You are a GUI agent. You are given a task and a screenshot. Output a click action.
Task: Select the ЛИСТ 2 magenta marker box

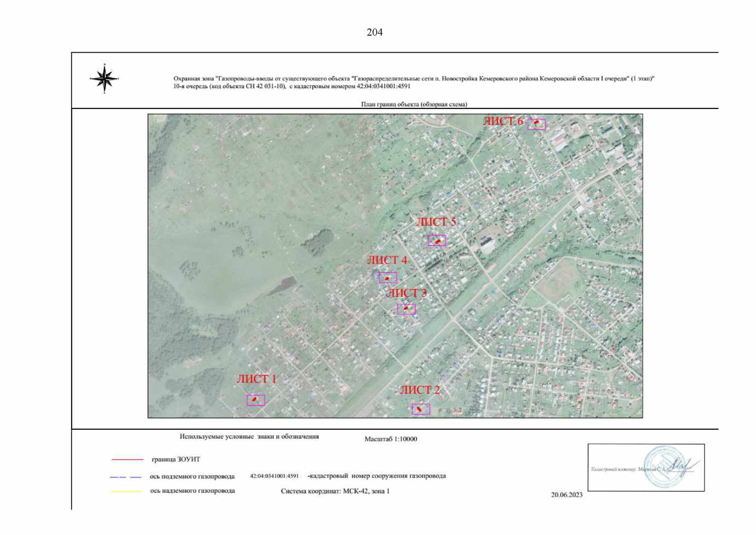(421, 409)
